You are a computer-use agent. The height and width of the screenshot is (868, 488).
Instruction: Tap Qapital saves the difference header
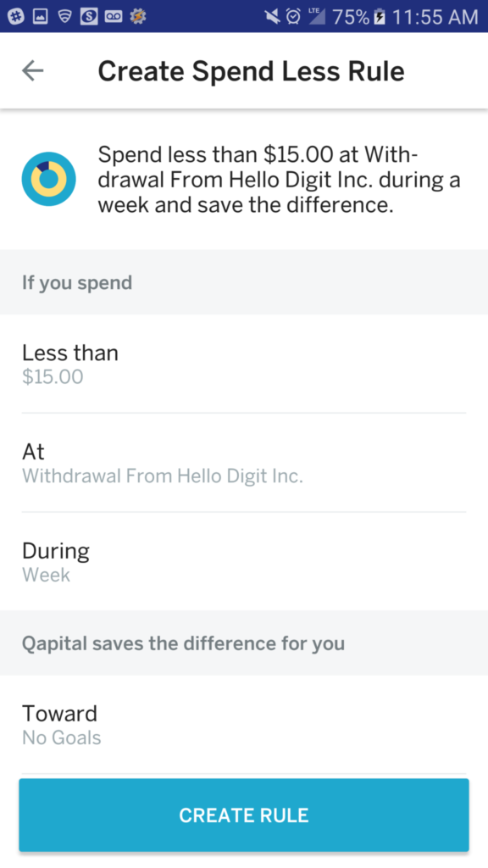183,643
